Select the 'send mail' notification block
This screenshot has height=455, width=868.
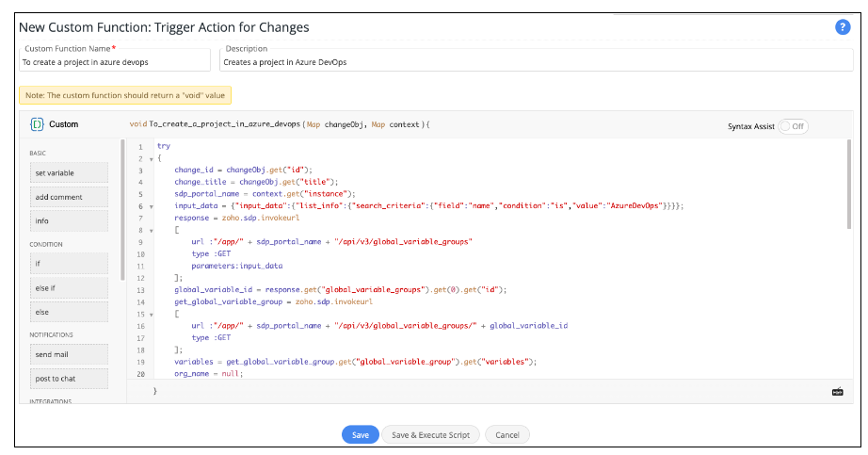coord(70,354)
